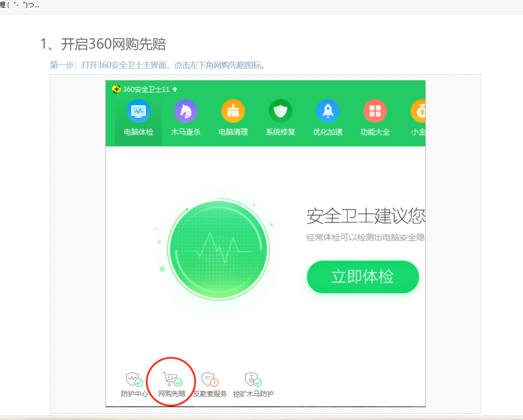Viewport: 523px width, 420px height.
Task: Click the 第一步 instruction text
Action: 157,65
